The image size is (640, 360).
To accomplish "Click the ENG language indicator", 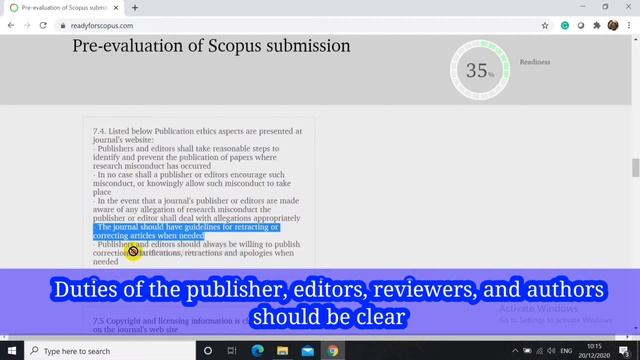I will pyautogui.click(x=566, y=351).
